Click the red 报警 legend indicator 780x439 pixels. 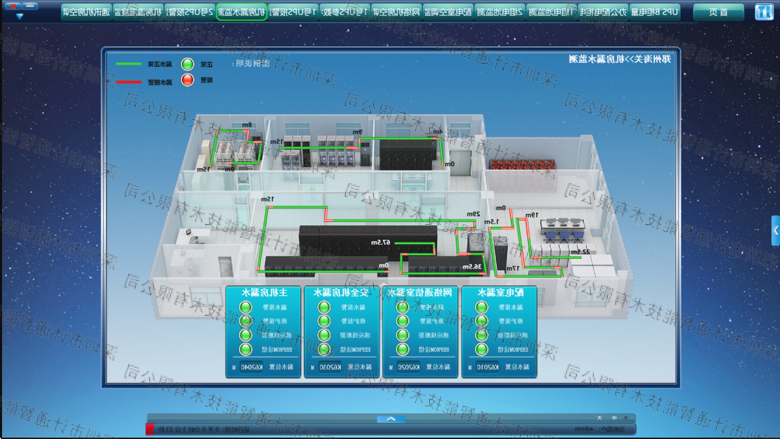(188, 80)
